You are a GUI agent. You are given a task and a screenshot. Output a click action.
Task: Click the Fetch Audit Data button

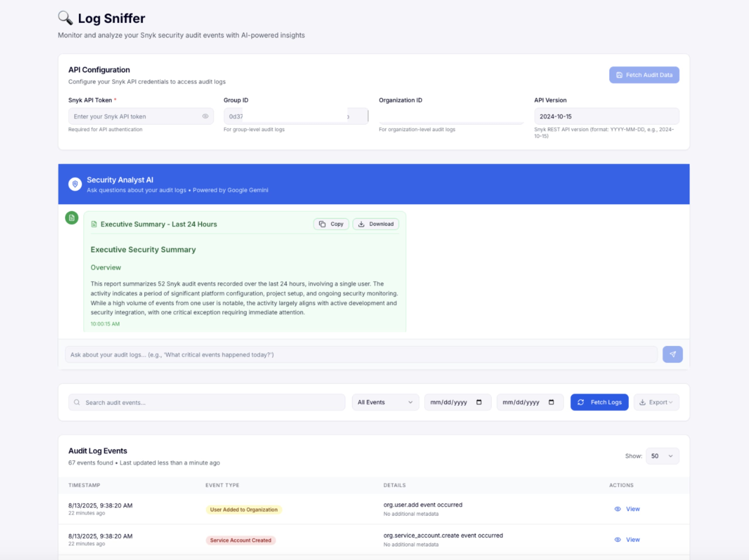[644, 75]
